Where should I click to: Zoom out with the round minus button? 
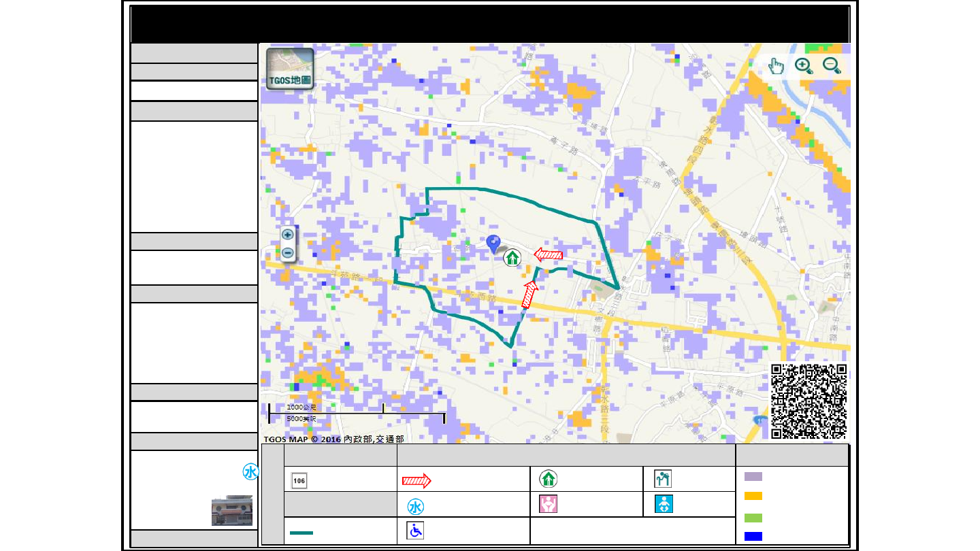pyautogui.click(x=288, y=253)
